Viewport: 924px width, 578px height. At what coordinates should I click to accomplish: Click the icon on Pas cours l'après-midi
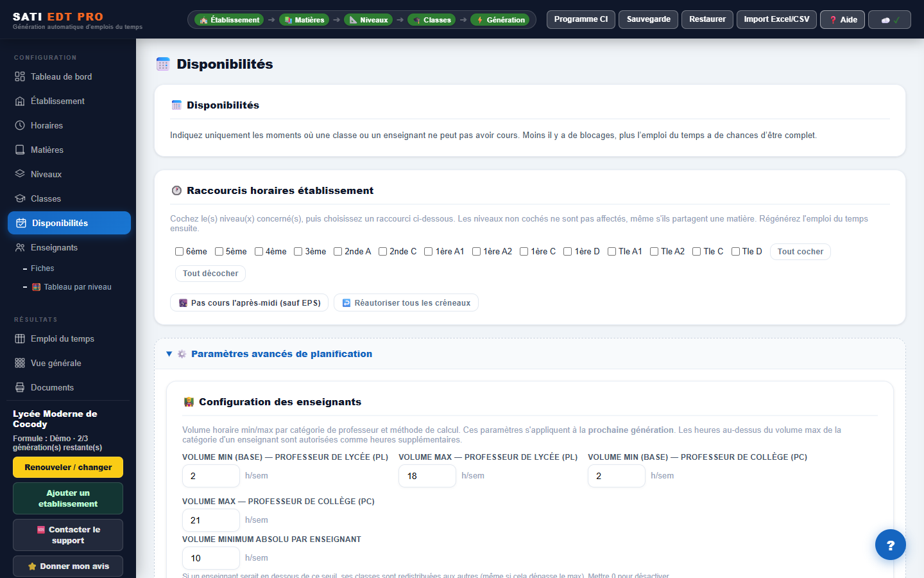click(x=183, y=303)
